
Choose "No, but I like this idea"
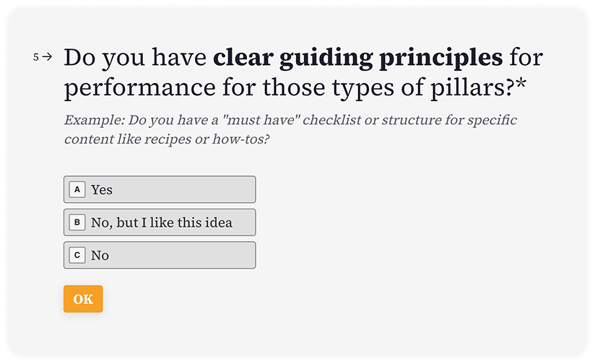point(159,222)
